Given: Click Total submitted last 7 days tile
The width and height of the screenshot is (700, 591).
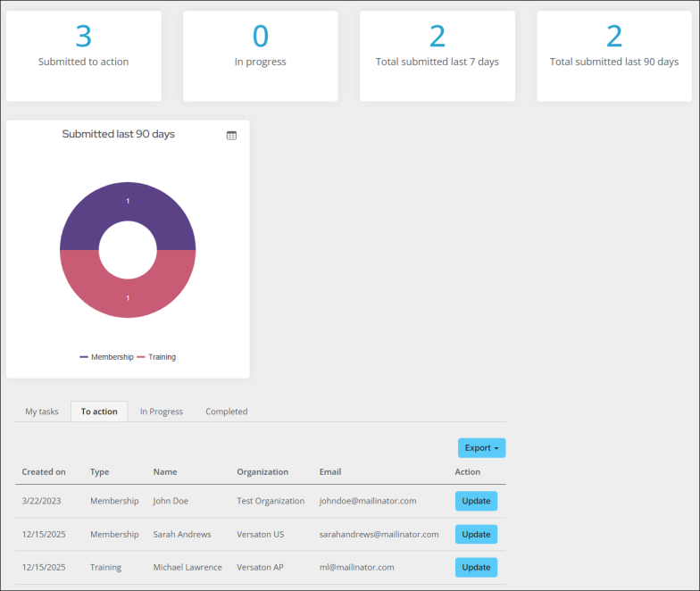Looking at the screenshot, I should tap(437, 55).
